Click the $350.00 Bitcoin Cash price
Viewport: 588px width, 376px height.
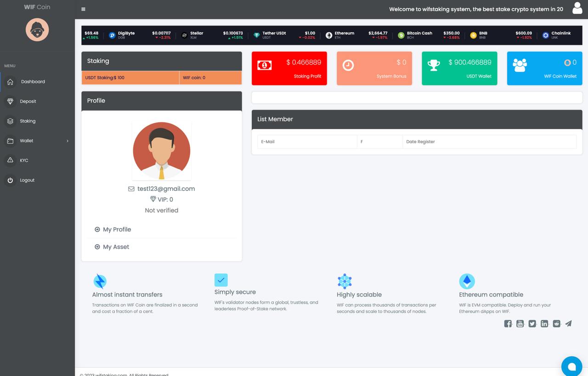(451, 33)
